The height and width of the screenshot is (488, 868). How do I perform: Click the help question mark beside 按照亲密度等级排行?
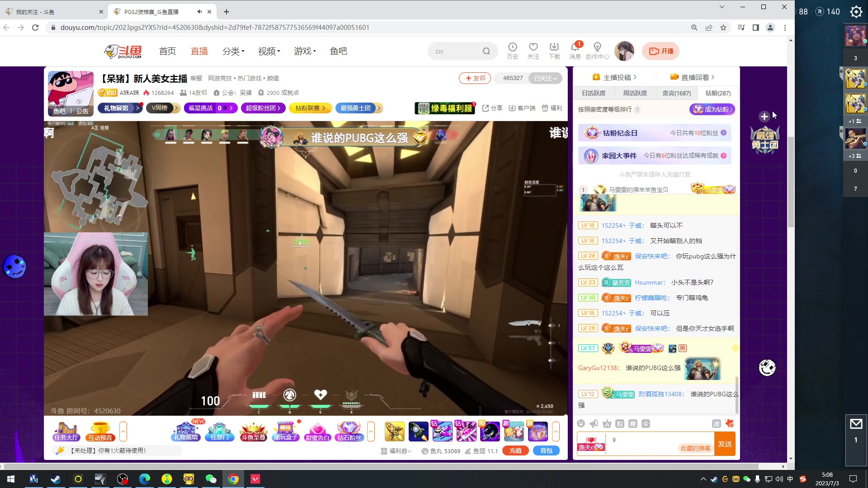tap(637, 109)
